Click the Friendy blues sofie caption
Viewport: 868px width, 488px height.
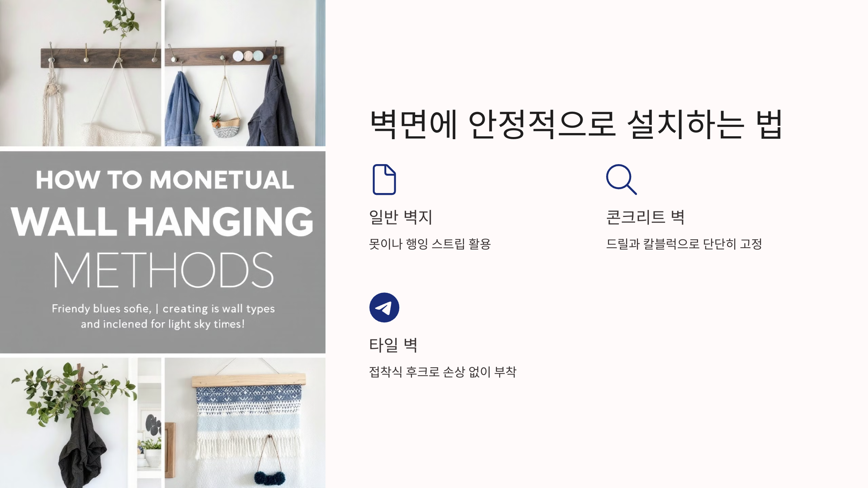click(x=163, y=316)
